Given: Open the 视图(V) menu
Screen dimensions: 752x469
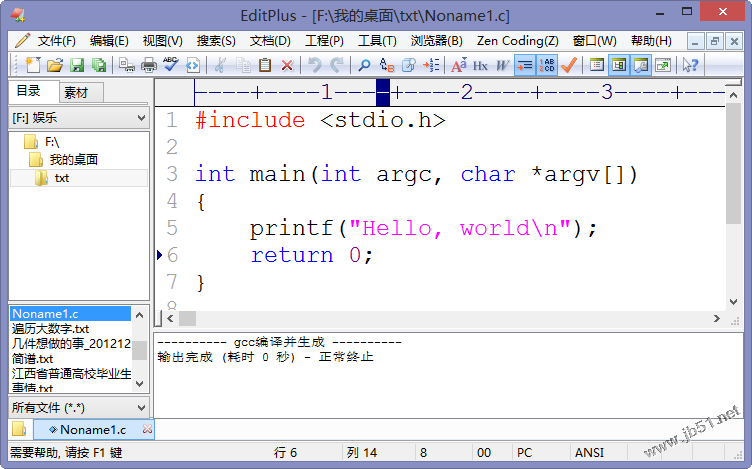Looking at the screenshot, I should pyautogui.click(x=163, y=41).
